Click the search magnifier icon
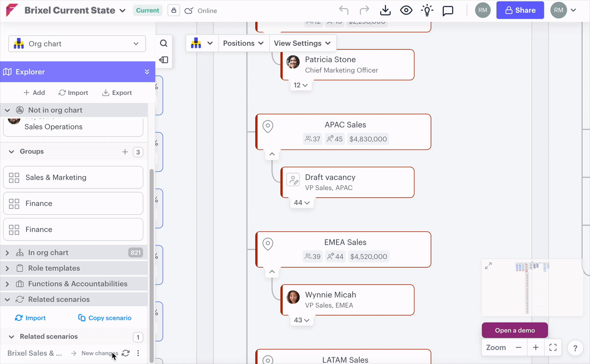Screen dimensions: 590x364 click(x=164, y=43)
